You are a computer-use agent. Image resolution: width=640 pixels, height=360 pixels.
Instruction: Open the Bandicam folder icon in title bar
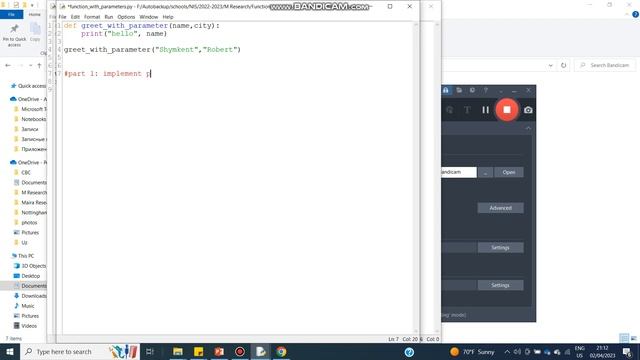(x=459, y=90)
